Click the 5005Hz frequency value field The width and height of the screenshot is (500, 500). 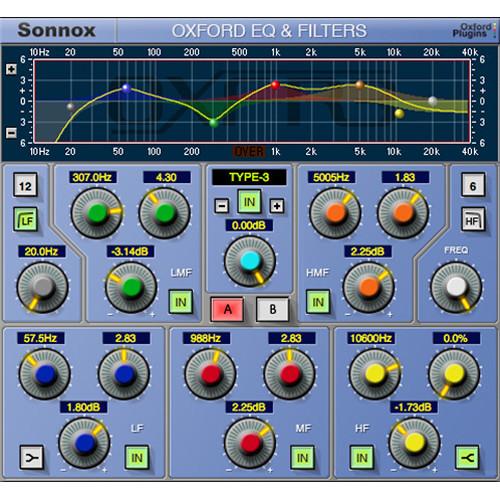click(x=331, y=177)
